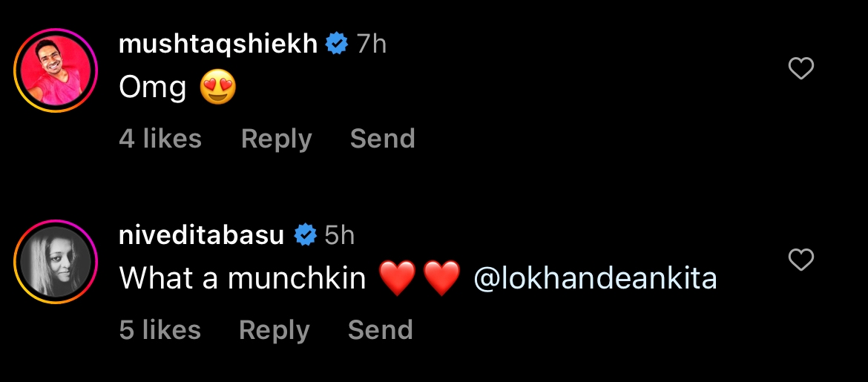This screenshot has width=868, height=382.
Task: View the 4 likes list
Action: point(160,139)
